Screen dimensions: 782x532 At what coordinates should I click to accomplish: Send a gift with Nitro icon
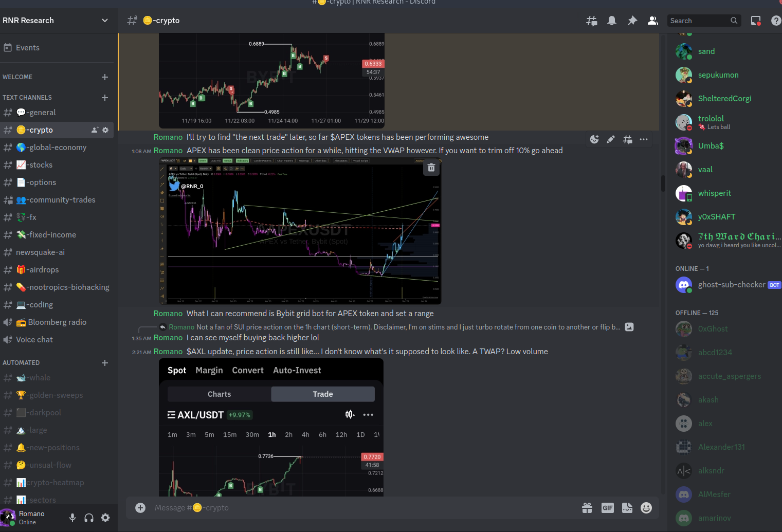click(587, 508)
